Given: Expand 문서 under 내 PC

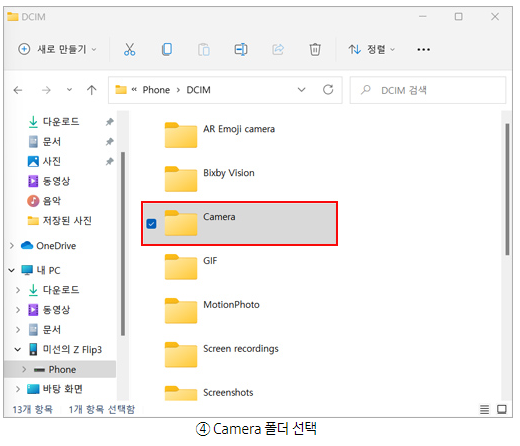Looking at the screenshot, I should point(18,330).
